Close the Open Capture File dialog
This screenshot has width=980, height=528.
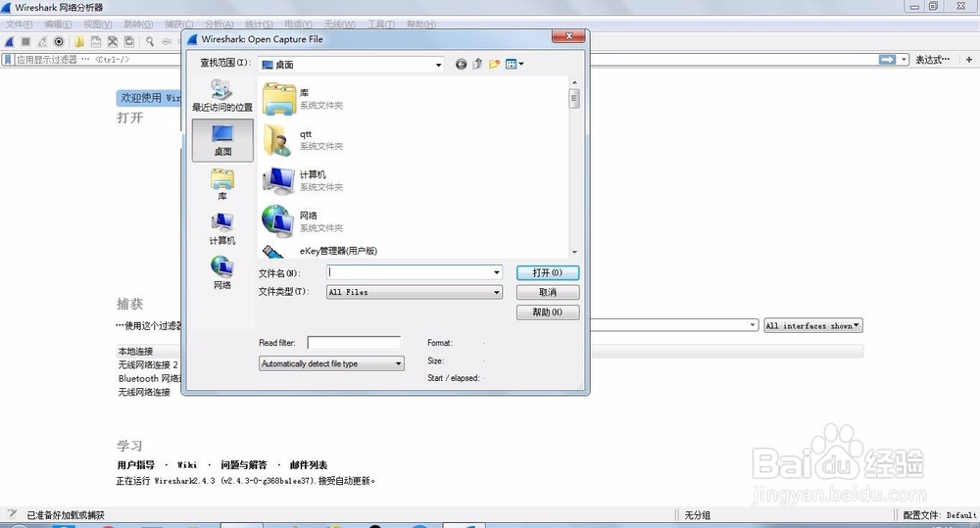(x=568, y=36)
